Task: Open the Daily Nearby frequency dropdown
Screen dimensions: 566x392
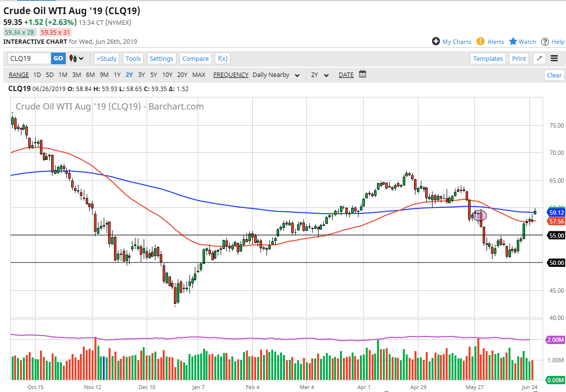Action: pyautogui.click(x=276, y=75)
